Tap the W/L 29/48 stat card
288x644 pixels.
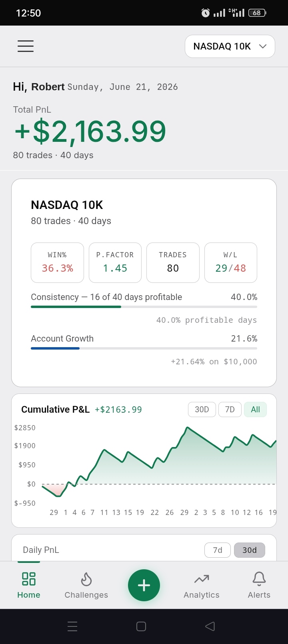click(x=231, y=262)
